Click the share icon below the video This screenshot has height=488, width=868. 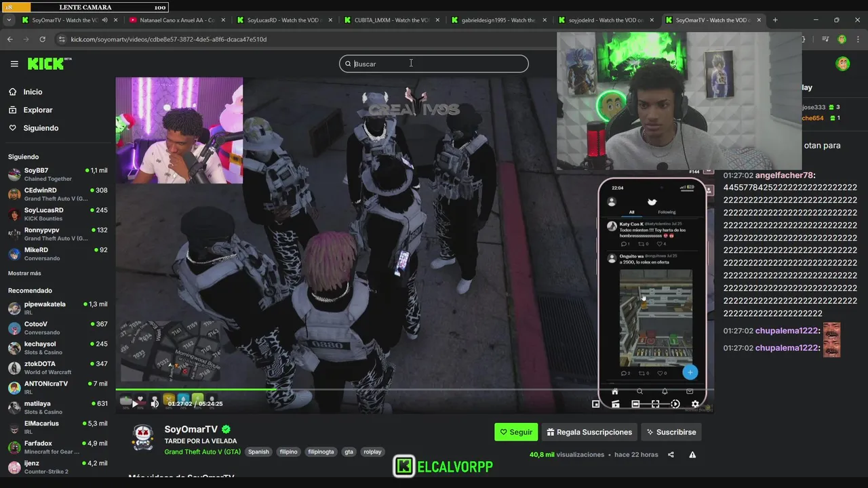(671, 455)
